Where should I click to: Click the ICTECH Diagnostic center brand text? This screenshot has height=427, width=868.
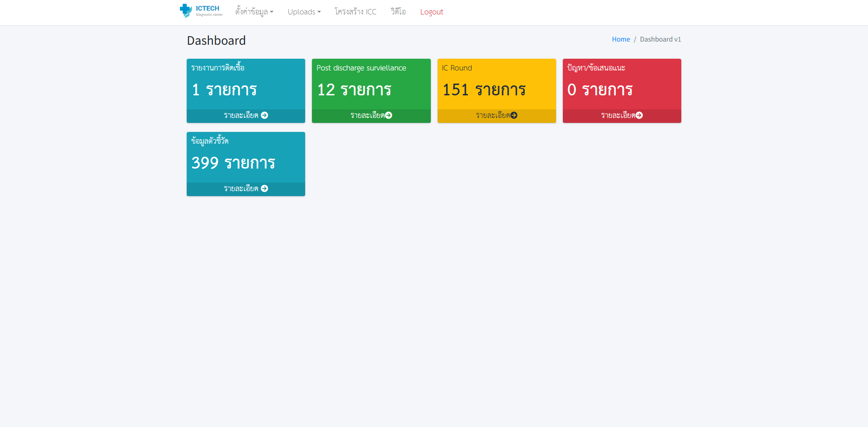(208, 10)
